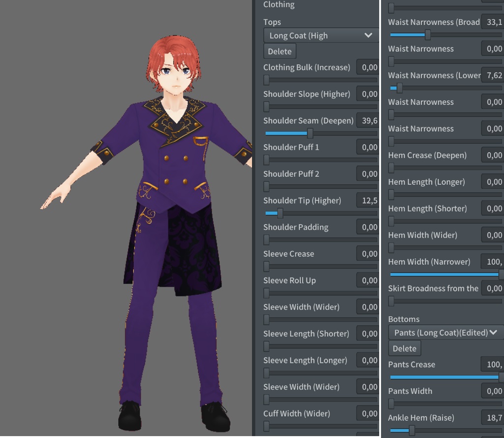
Task: Click the Delete button under Bottoms
Action: pyautogui.click(x=404, y=348)
